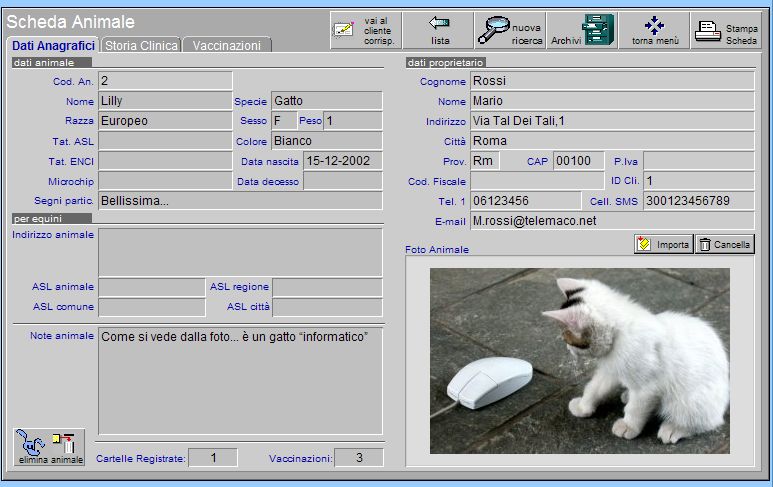Viewport: 773px width, 487px height.
Task: Open Archivi filing cabinet button
Action: click(582, 30)
